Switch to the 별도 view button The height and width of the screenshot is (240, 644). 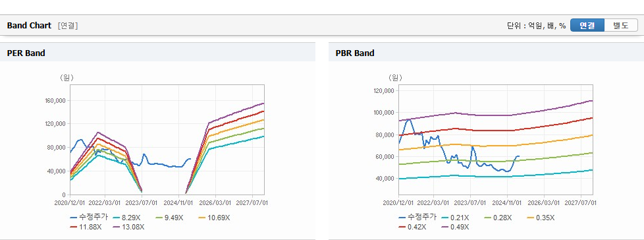621,25
